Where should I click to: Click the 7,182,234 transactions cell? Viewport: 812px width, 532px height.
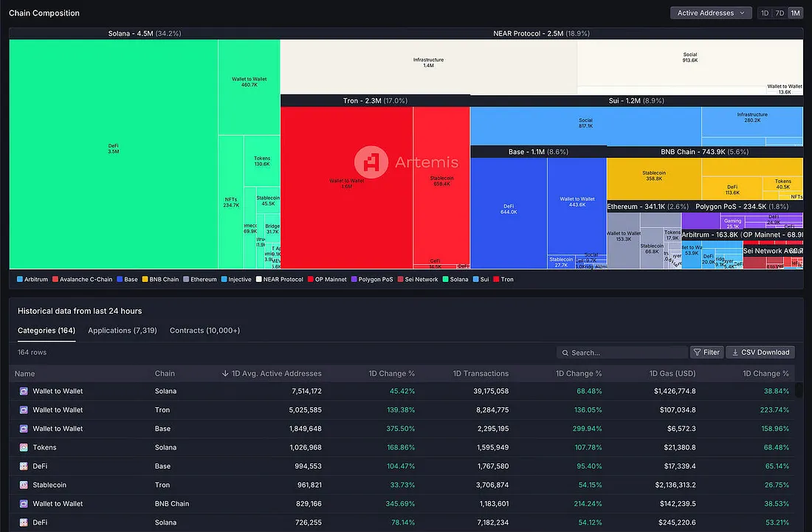[492, 522]
